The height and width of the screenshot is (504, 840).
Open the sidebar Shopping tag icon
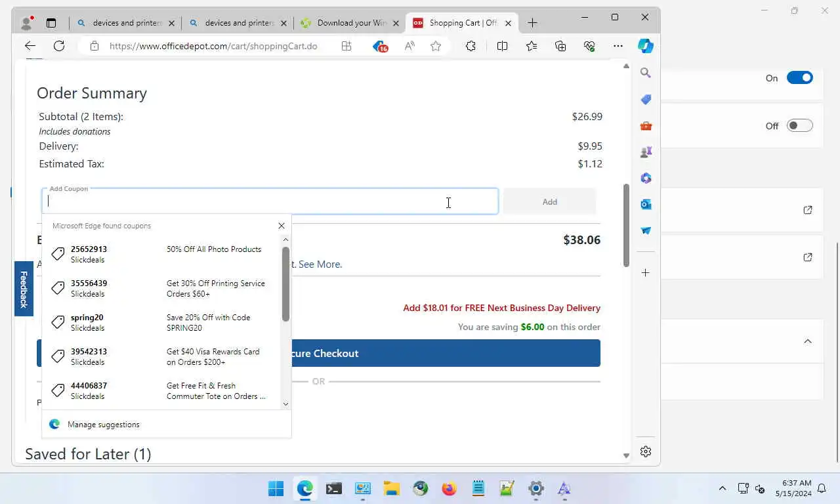pos(646,99)
